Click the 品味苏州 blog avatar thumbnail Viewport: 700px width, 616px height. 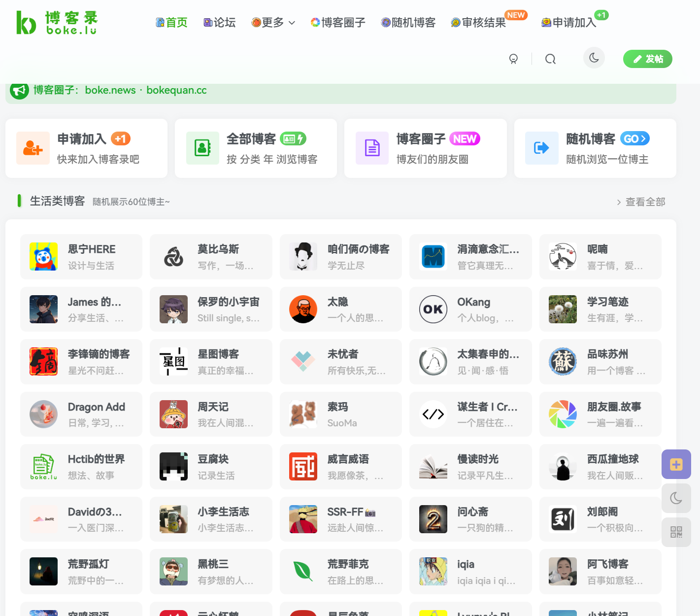563,362
